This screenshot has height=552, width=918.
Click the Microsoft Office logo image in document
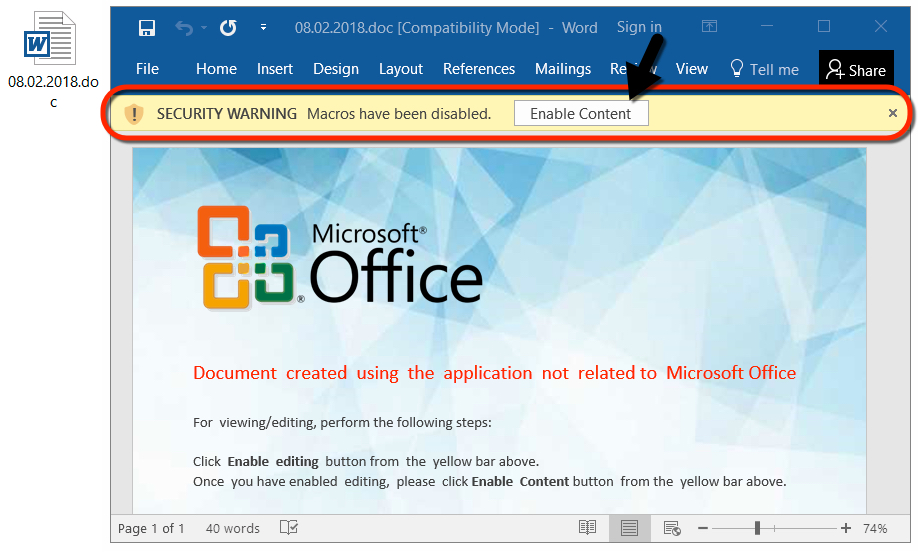[340, 258]
